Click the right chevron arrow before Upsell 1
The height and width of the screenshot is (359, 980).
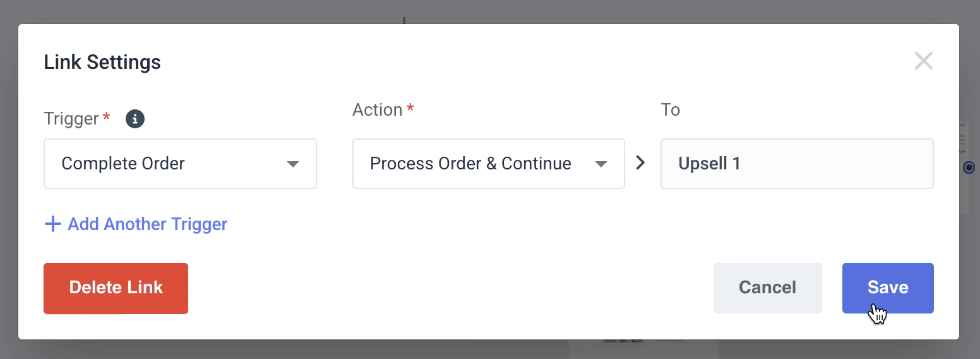(x=641, y=163)
